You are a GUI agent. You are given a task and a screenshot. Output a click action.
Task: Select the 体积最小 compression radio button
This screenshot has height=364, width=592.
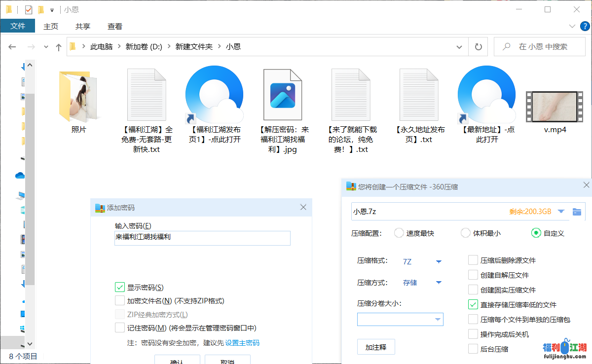tap(465, 233)
